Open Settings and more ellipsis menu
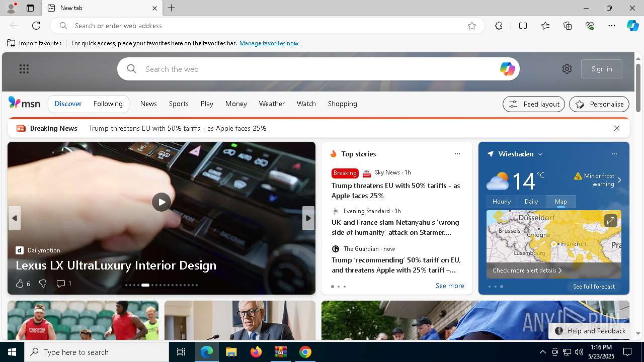644x362 pixels. coord(612,26)
